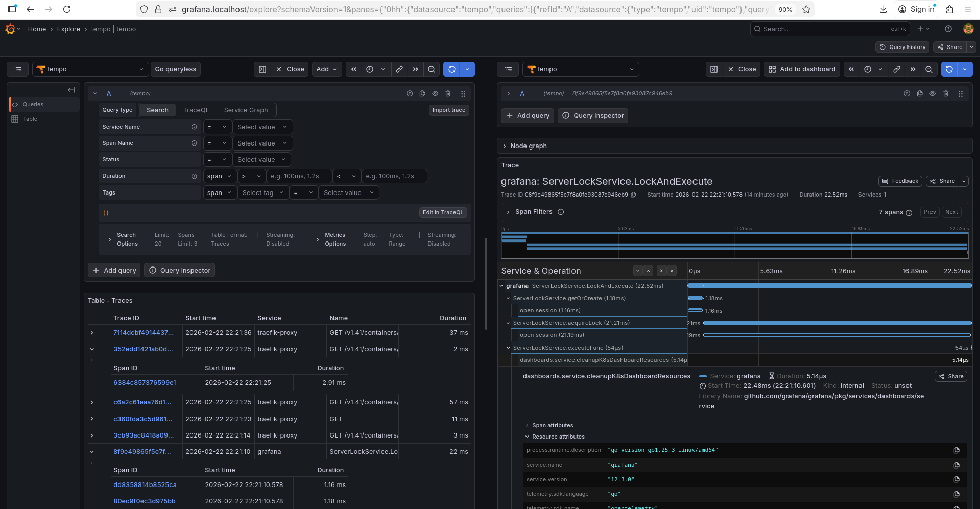Open the Select tag dropdown
Image resolution: width=980 pixels, height=509 pixels.
[264, 193]
